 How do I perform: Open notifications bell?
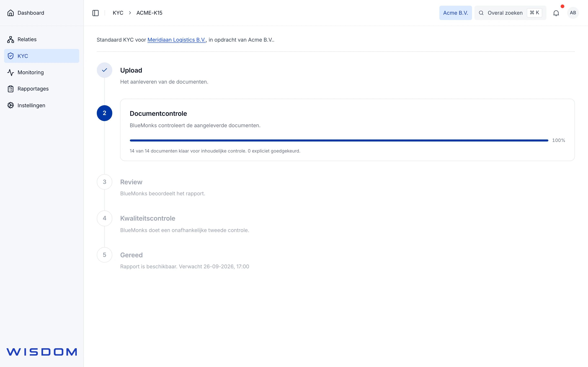[x=556, y=13]
